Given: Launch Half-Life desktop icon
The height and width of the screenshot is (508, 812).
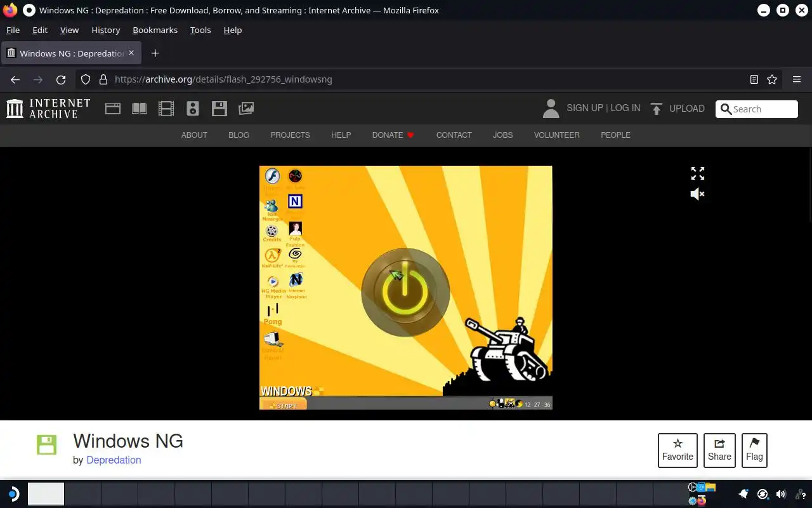Looking at the screenshot, I should [x=272, y=258].
